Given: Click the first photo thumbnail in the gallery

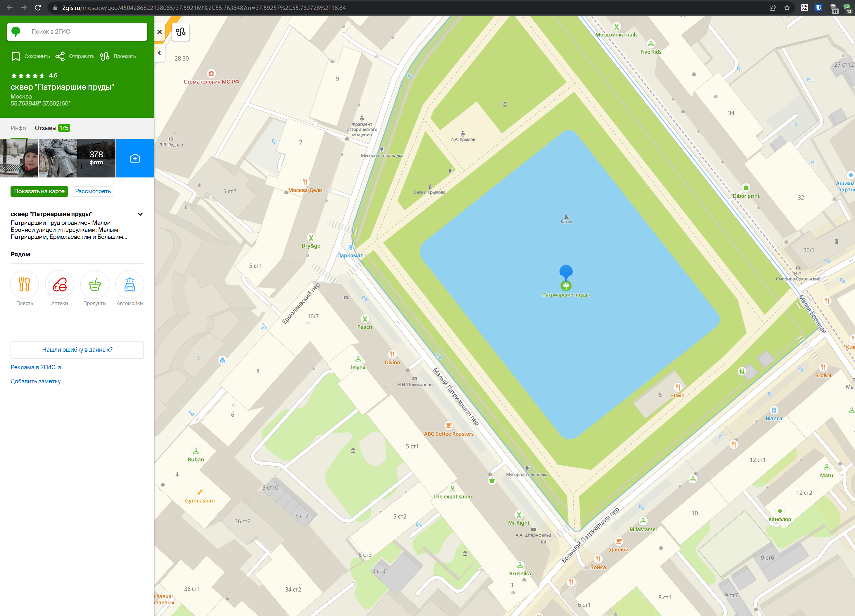Looking at the screenshot, I should click(20, 158).
